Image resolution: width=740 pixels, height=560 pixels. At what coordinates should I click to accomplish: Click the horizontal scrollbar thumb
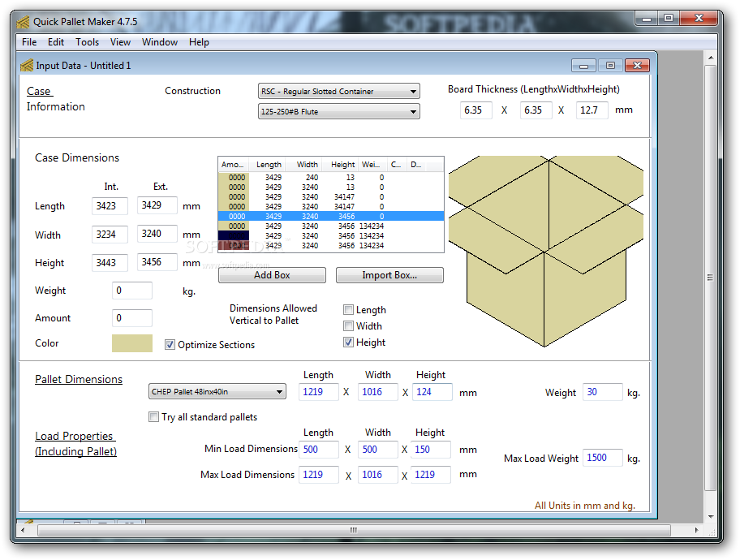[354, 530]
